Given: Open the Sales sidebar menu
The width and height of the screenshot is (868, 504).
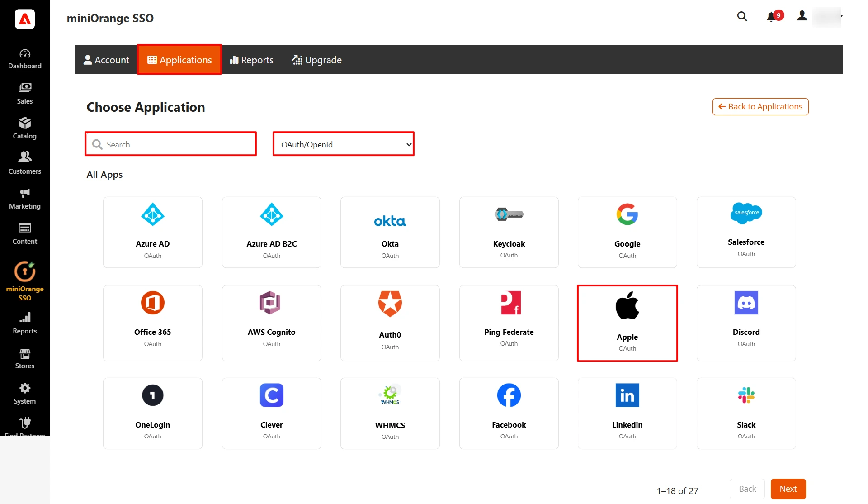Looking at the screenshot, I should point(25,94).
